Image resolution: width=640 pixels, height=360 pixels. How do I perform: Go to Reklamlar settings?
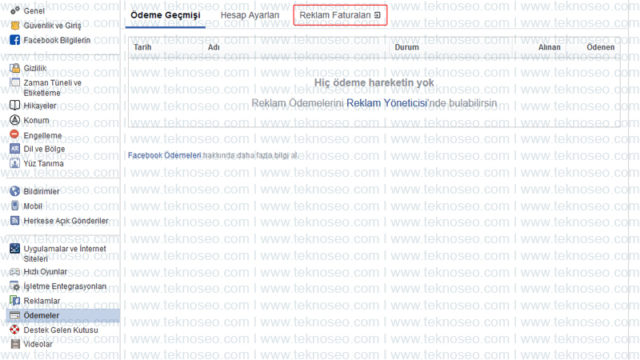click(x=42, y=301)
